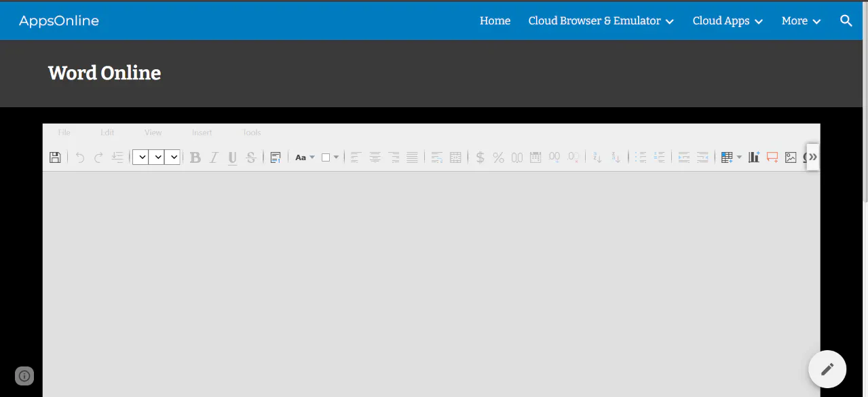Sort descending Z to A

pyautogui.click(x=616, y=157)
